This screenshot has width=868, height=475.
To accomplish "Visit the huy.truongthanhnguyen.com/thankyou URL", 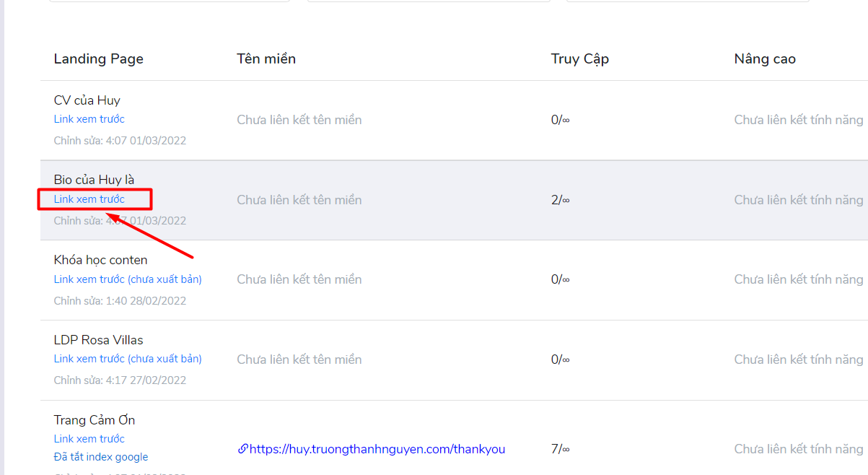I will click(x=377, y=449).
